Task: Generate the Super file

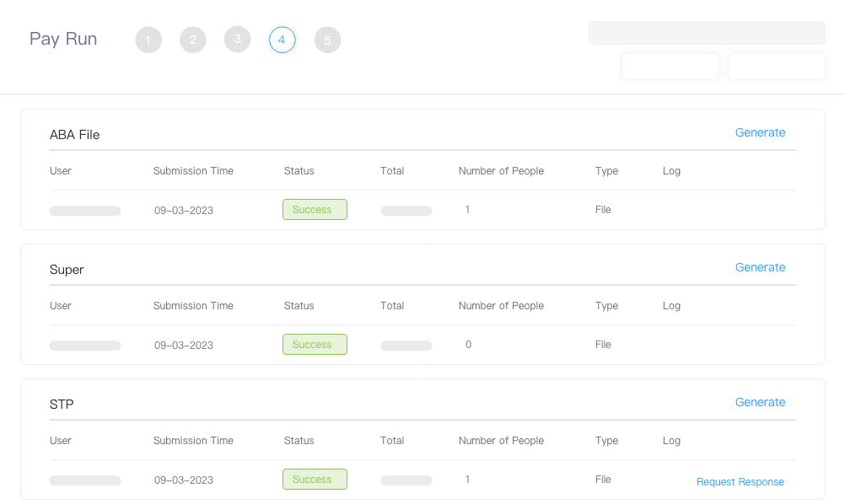Action: coord(760,268)
